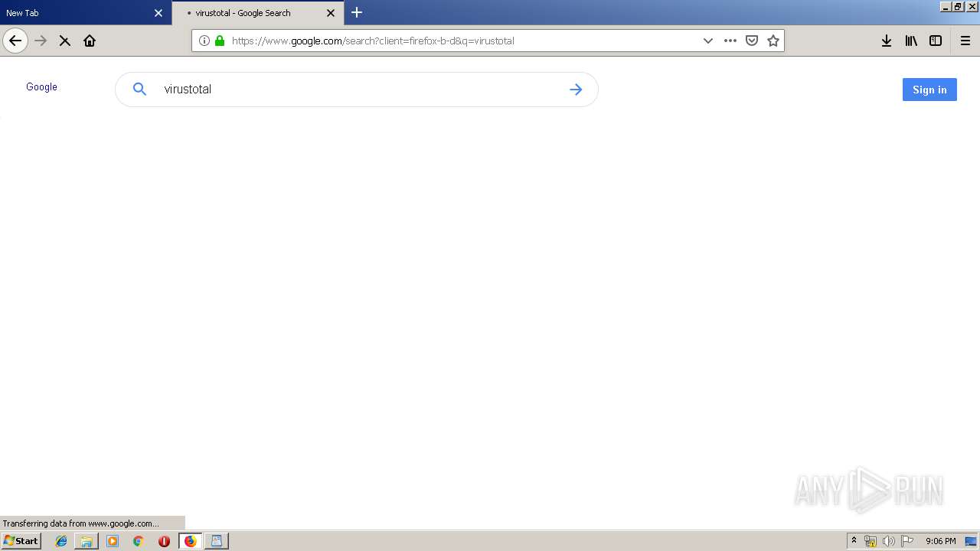Close the virustotal Google Search tab

pyautogui.click(x=331, y=13)
